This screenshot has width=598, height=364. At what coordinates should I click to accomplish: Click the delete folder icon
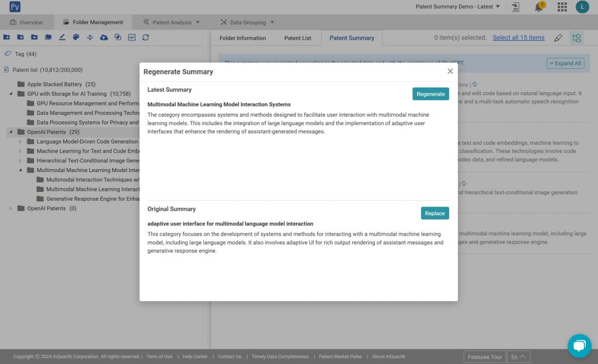tap(20, 37)
